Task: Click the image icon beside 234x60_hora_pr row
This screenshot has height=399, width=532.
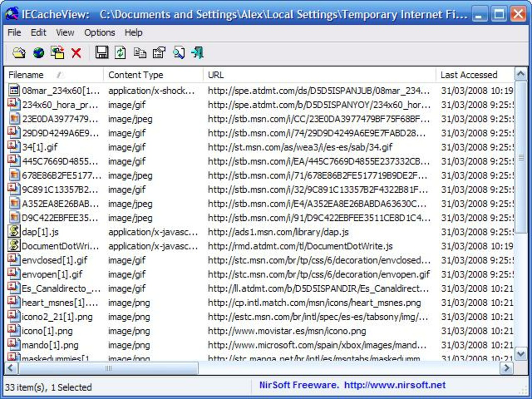Action: tap(13, 104)
